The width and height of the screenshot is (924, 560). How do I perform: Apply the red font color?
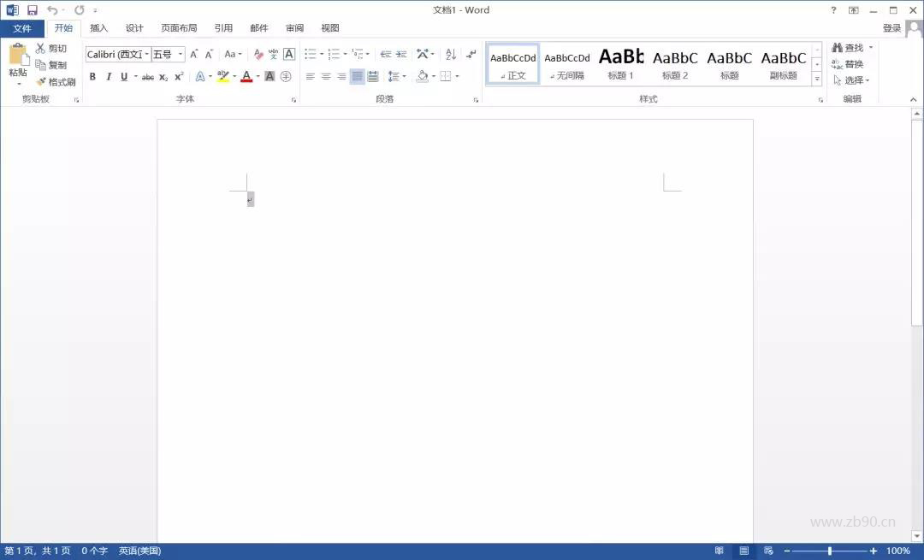click(x=245, y=76)
